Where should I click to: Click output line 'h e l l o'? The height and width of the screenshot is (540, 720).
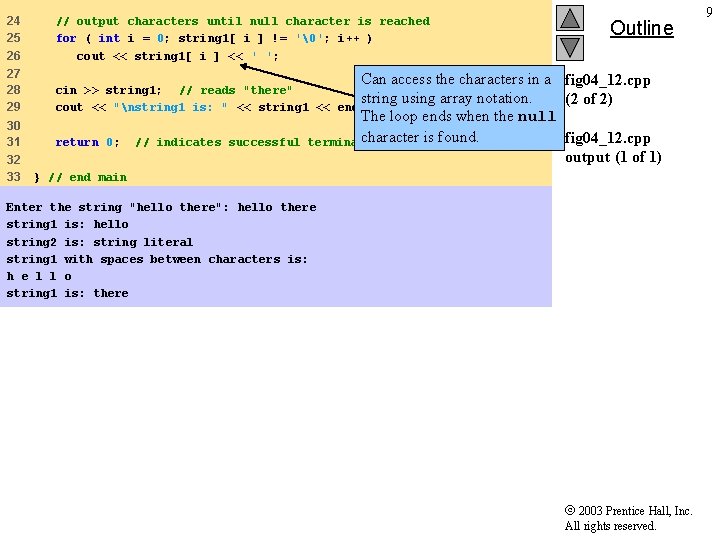(39, 276)
